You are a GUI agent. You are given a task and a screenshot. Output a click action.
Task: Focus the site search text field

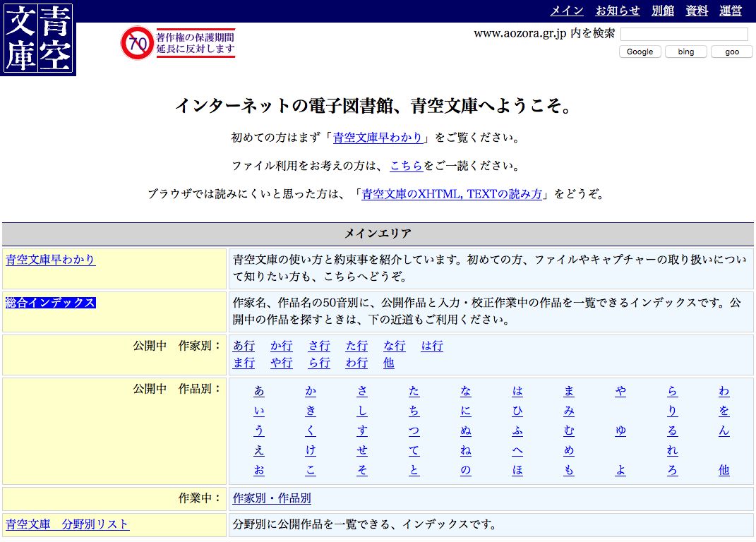[x=684, y=34]
